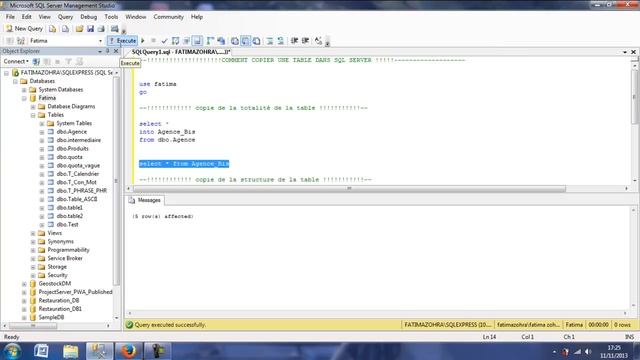Display the Estimated Execution Plan
Image resolution: width=640 pixels, height=360 pixels.
coord(176,41)
